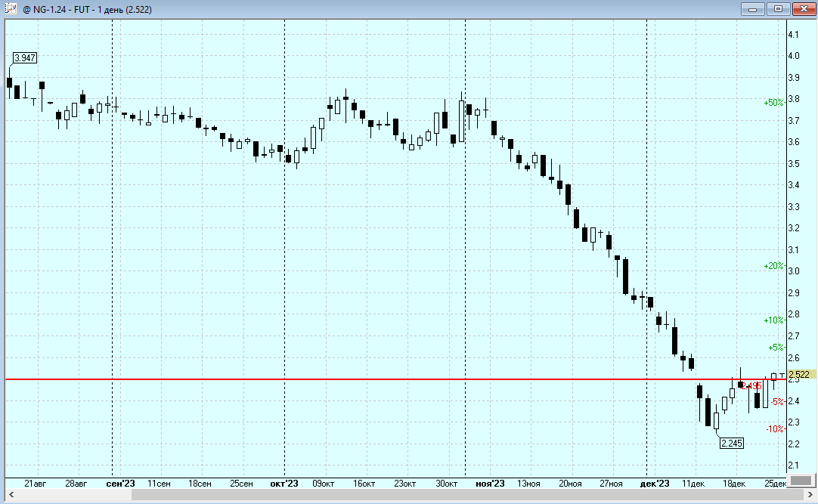Image resolution: width=818 pixels, height=504 pixels.
Task: Click the 09окт date label
Action: click(324, 483)
